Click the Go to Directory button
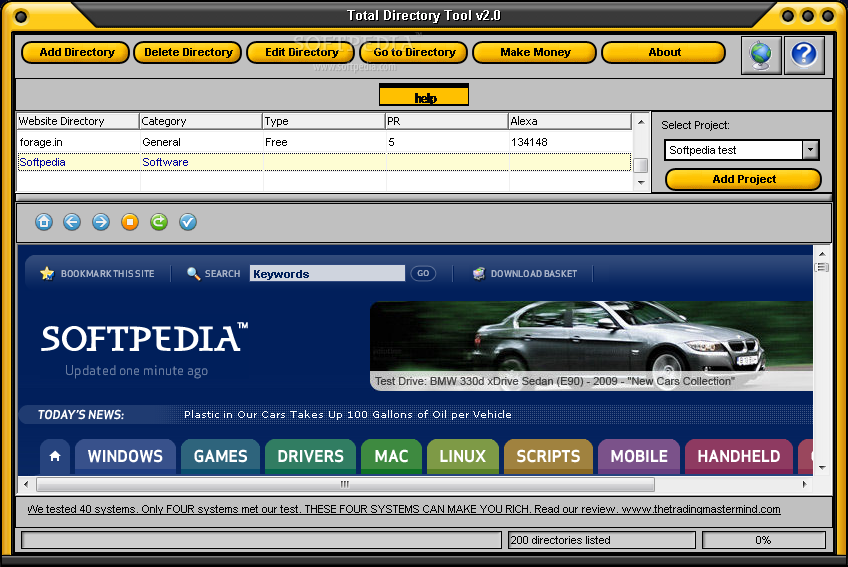 point(414,52)
